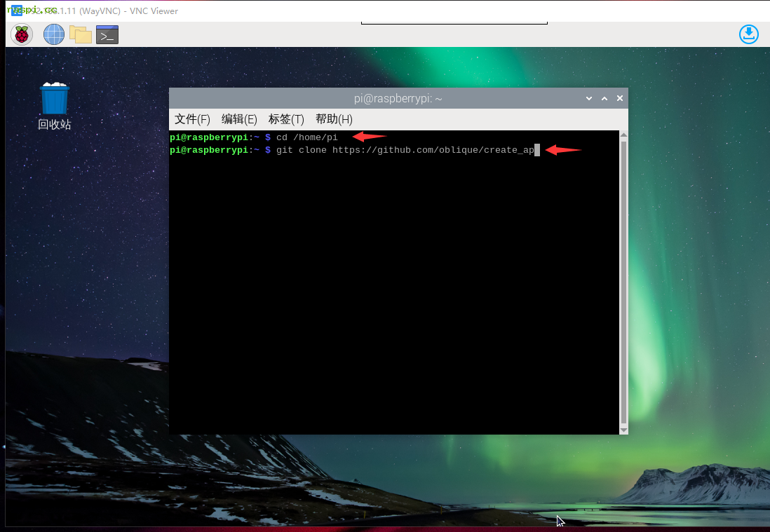The width and height of the screenshot is (770, 532).
Task: Click the VNC toolbar handle at top center
Action: 454,22
